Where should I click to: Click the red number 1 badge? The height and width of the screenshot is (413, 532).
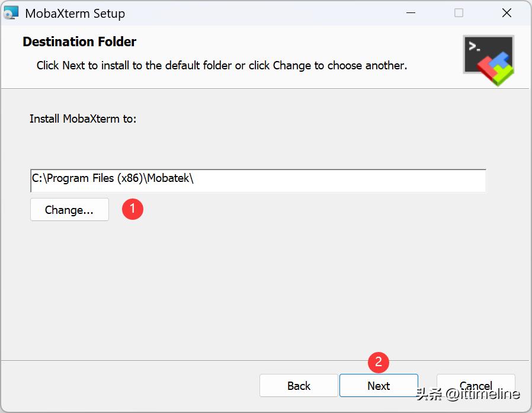pyautogui.click(x=133, y=209)
